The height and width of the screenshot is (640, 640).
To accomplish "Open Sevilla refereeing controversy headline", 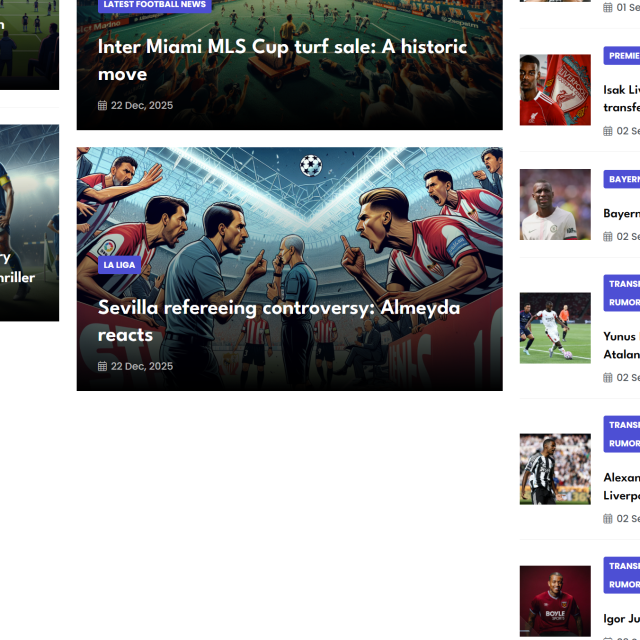I will (278, 321).
